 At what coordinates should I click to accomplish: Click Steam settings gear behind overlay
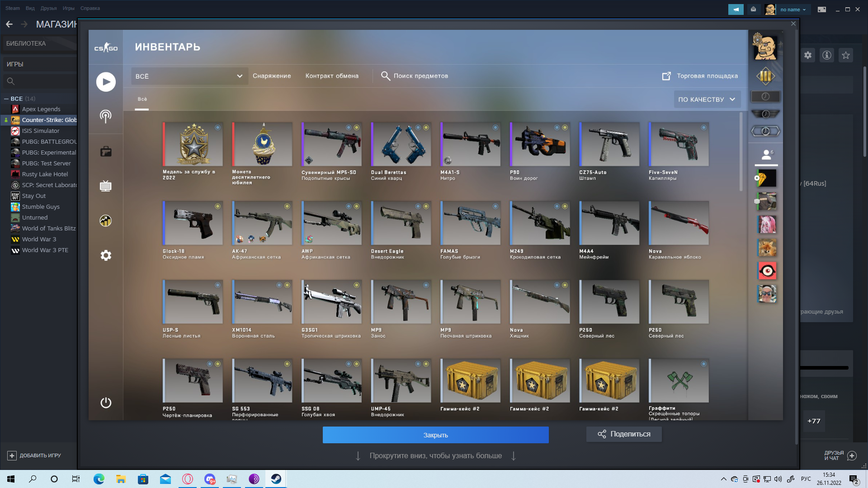click(808, 55)
